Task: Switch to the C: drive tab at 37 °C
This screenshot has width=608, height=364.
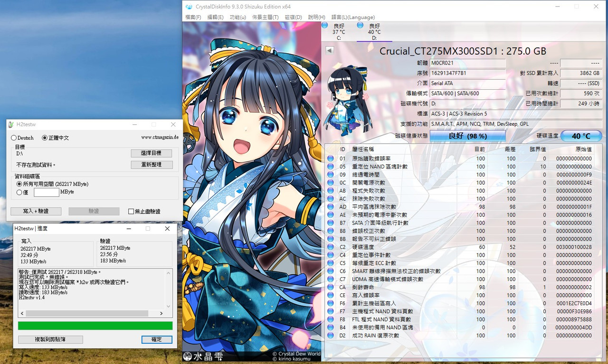Action: click(338, 31)
